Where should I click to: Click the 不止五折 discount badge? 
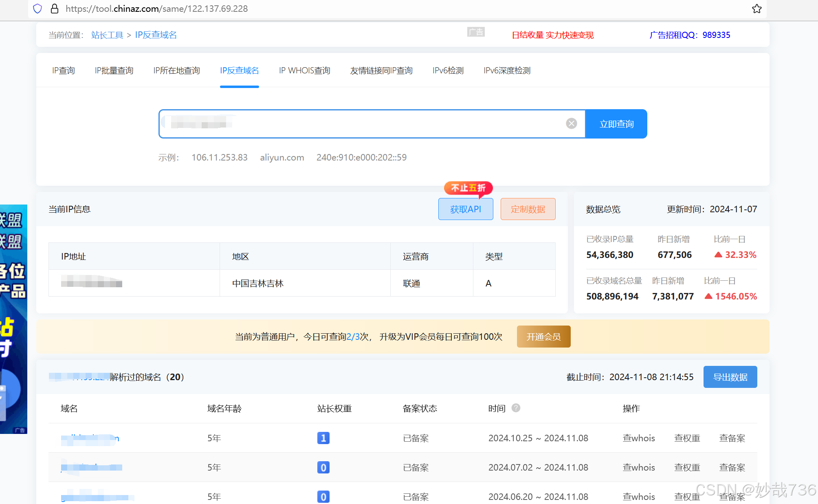pos(468,188)
